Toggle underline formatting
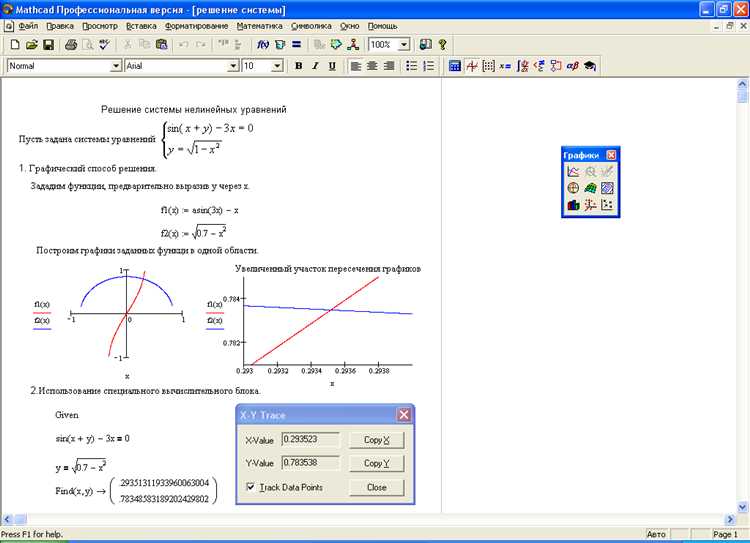The image size is (750, 543). point(332,66)
